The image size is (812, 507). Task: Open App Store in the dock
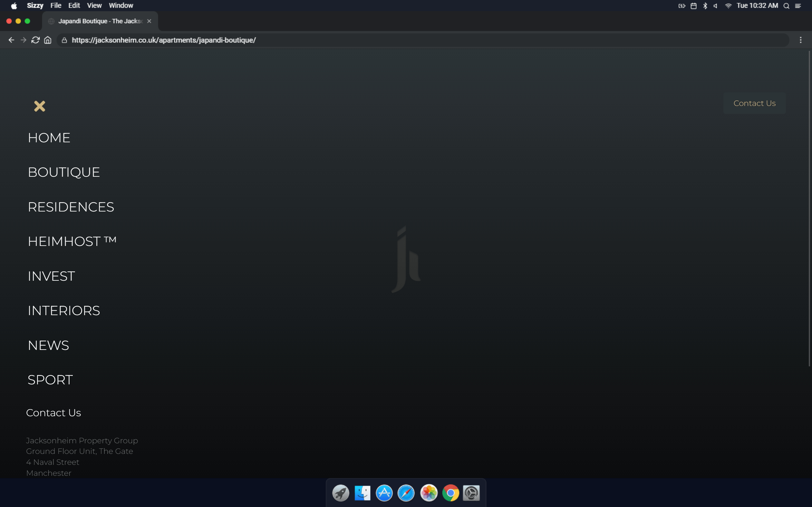[384, 493]
